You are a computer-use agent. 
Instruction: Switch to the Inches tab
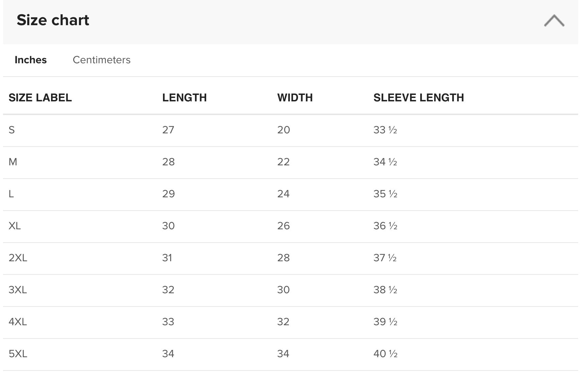[x=31, y=60]
